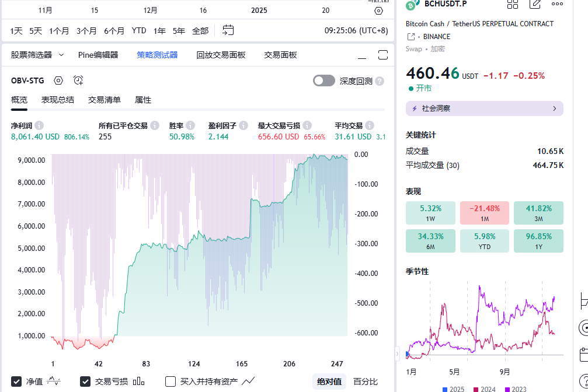The width and height of the screenshot is (588, 392).
Task: Enable the 买入并持有资产 checkbox
Action: pos(171,381)
